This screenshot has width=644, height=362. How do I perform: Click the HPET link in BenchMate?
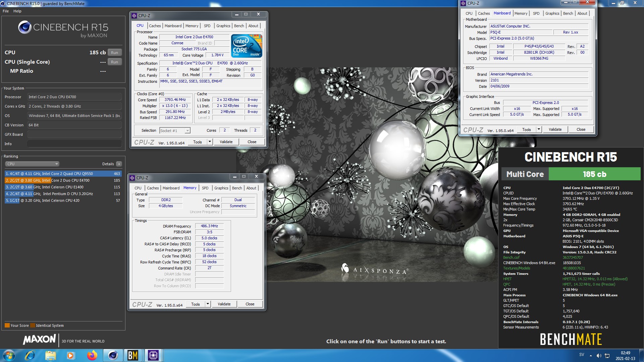tap(507, 279)
